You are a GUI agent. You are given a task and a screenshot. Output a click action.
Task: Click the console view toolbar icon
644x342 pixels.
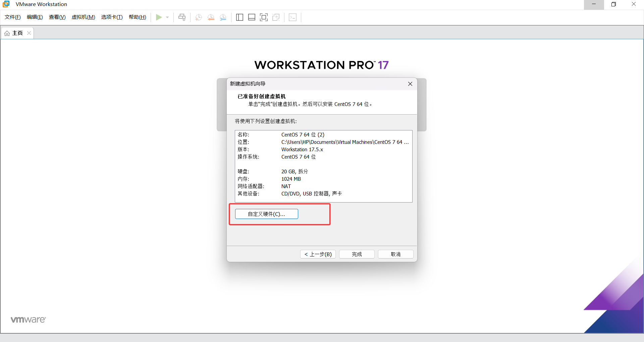292,17
